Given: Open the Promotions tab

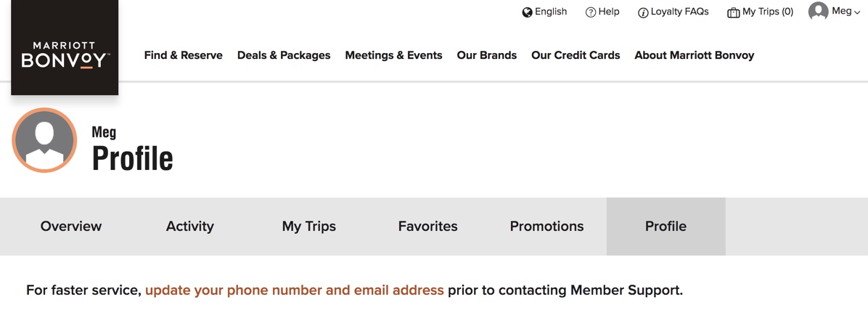Looking at the screenshot, I should 547,227.
